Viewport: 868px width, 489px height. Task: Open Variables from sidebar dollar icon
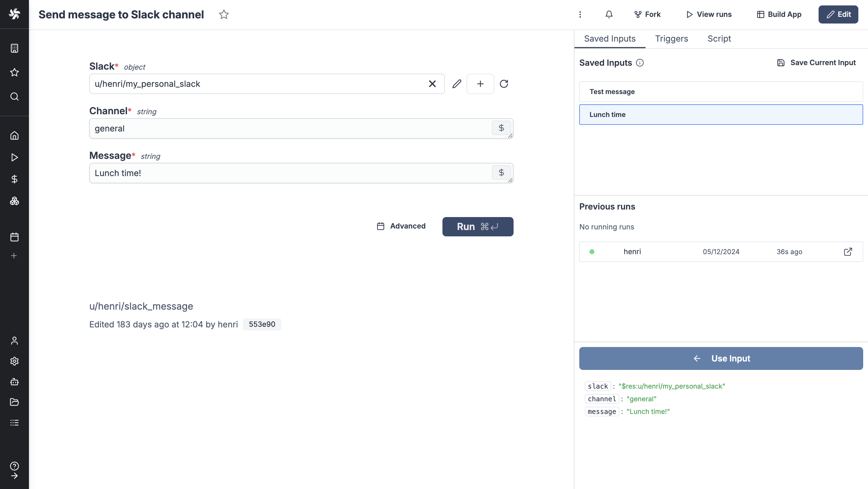[14, 179]
